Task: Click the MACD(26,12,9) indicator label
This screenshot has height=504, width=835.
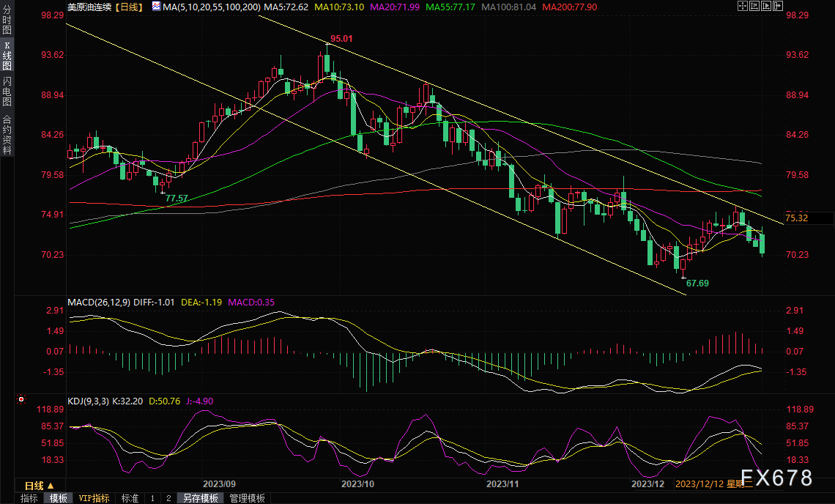Action: (x=99, y=302)
